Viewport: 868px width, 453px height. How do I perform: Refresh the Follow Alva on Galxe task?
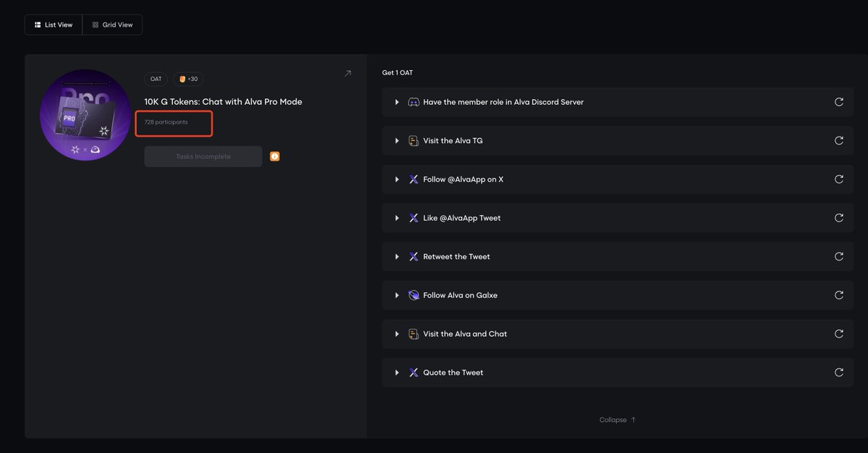(839, 295)
